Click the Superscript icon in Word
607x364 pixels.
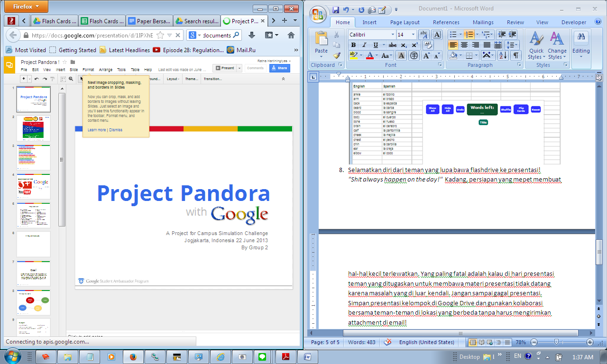coord(414,45)
